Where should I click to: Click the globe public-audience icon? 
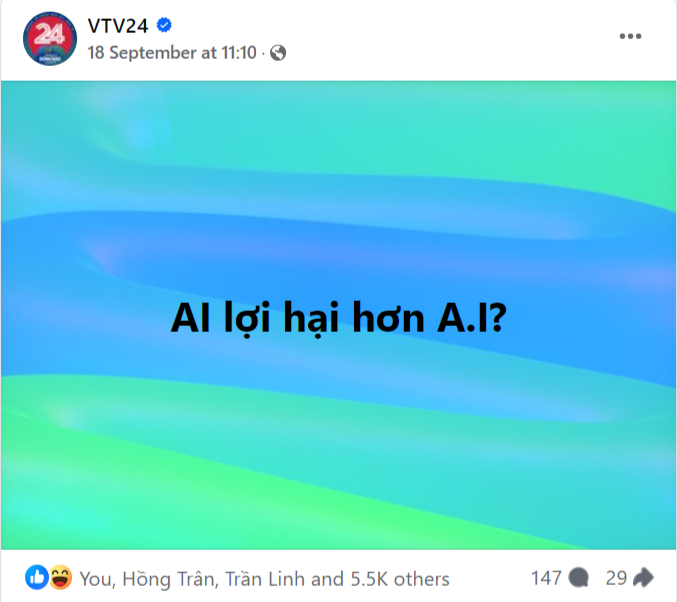click(278, 53)
